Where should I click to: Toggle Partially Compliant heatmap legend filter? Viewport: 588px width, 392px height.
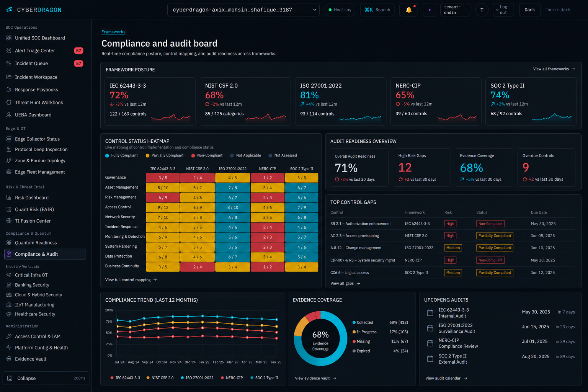165,155
